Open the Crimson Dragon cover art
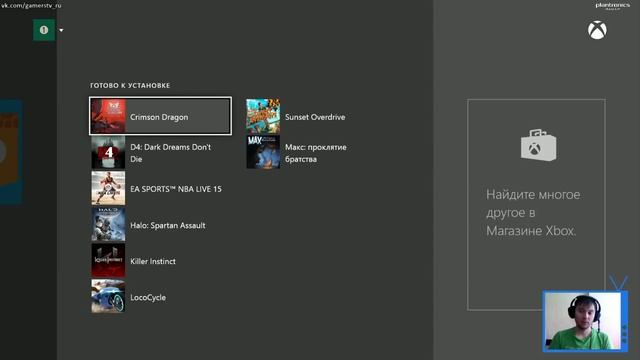 coord(108,116)
